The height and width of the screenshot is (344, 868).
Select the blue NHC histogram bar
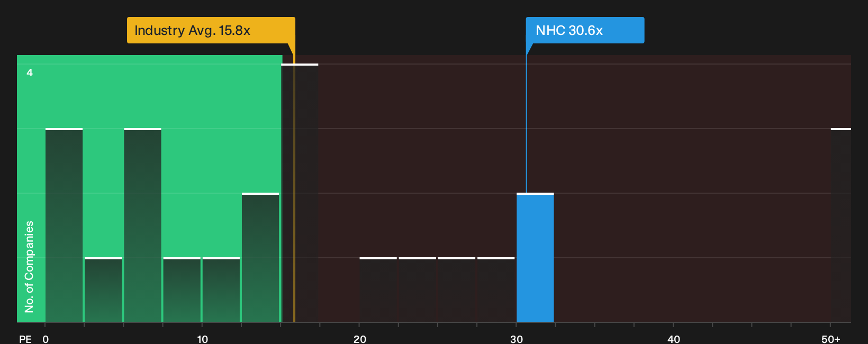point(535,258)
